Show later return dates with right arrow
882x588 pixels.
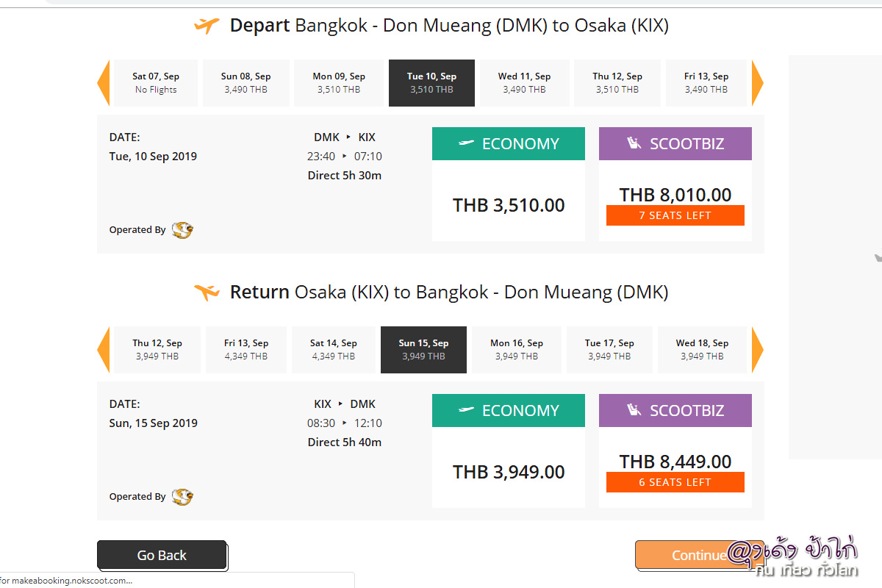tap(757, 350)
